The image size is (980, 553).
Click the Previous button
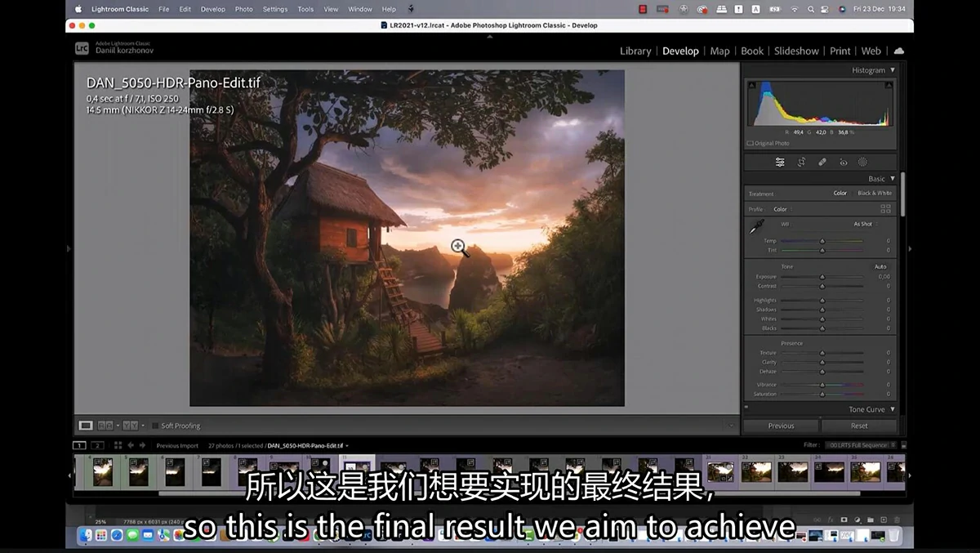tap(781, 426)
